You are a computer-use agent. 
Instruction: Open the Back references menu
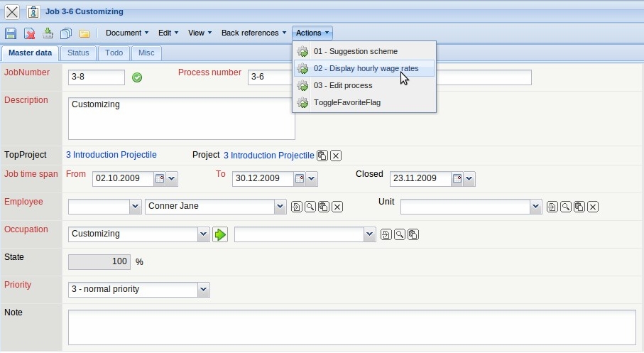253,33
